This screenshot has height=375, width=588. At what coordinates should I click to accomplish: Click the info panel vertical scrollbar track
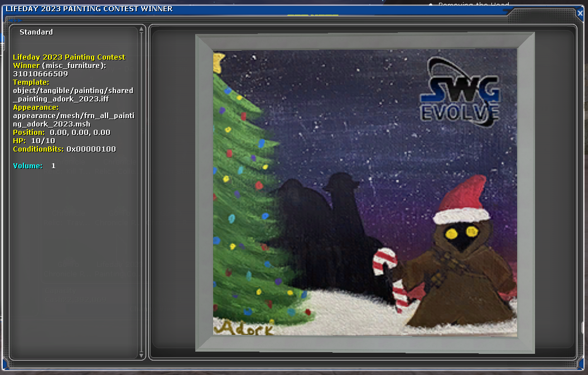(x=141, y=192)
